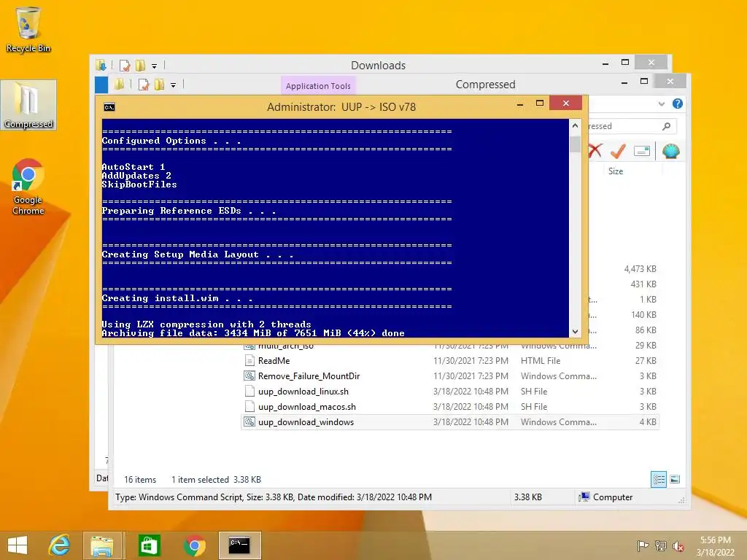The image size is (747, 560).
Task: Click the Compressed window title text
Action: (485, 85)
